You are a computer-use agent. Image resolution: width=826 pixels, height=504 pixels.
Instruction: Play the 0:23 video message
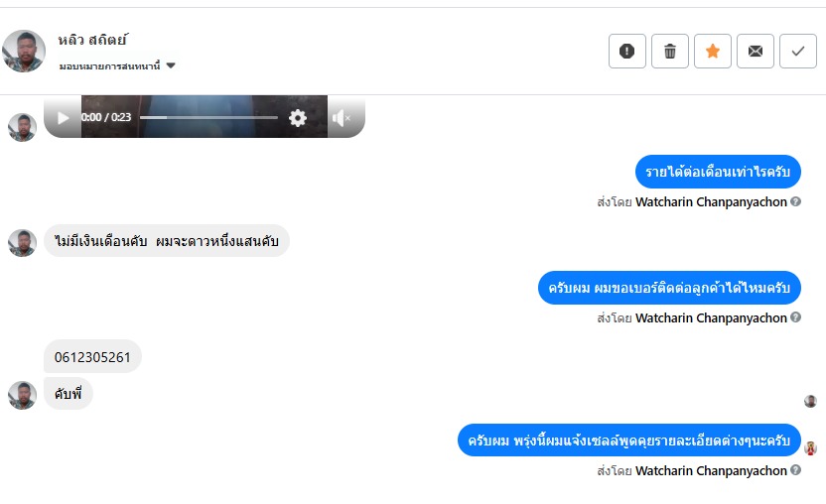point(63,117)
